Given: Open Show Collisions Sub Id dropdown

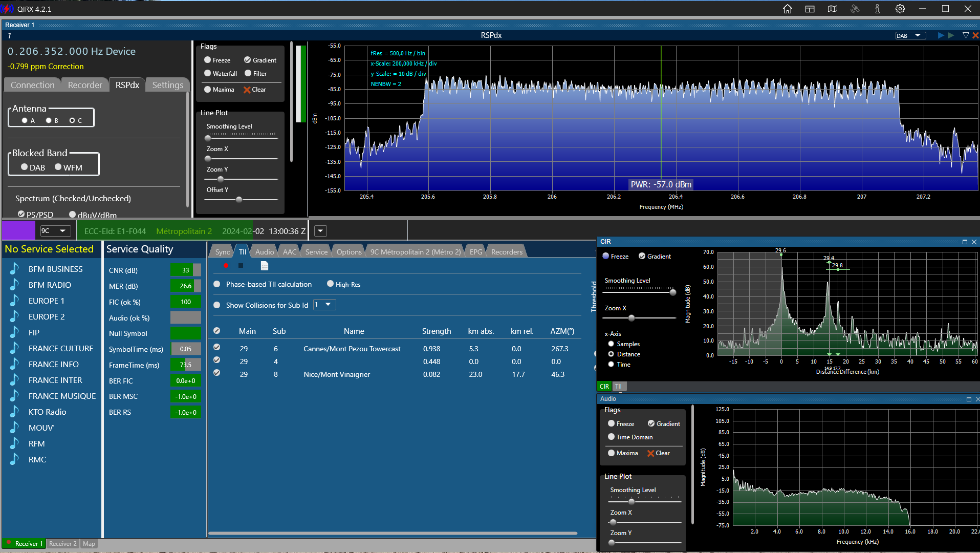Looking at the screenshot, I should (x=324, y=305).
